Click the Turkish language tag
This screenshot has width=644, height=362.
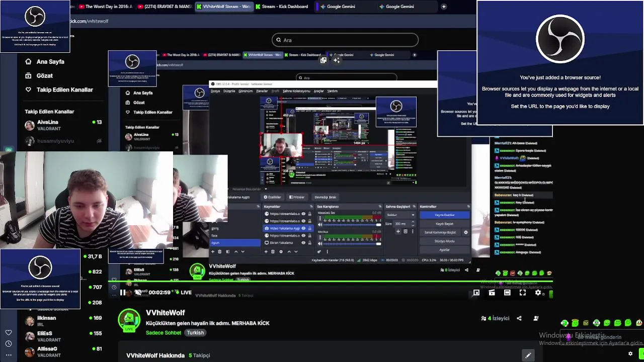(195, 333)
